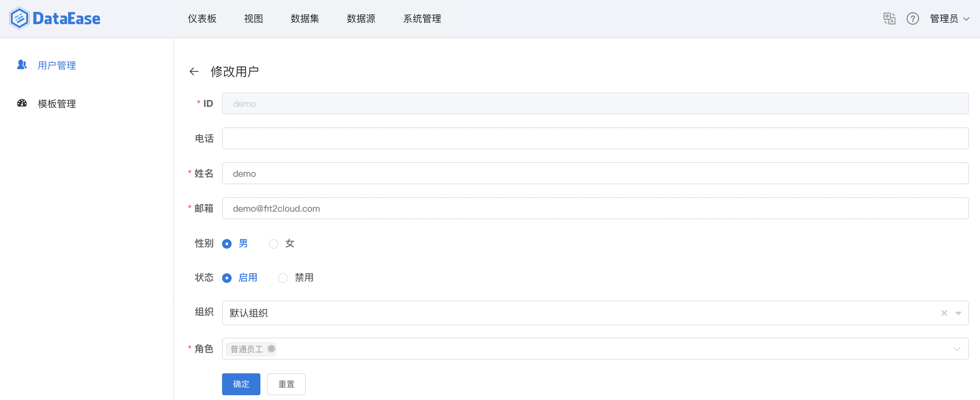Expand the 组织 dropdown arrow
This screenshot has width=980, height=400.
coord(958,313)
